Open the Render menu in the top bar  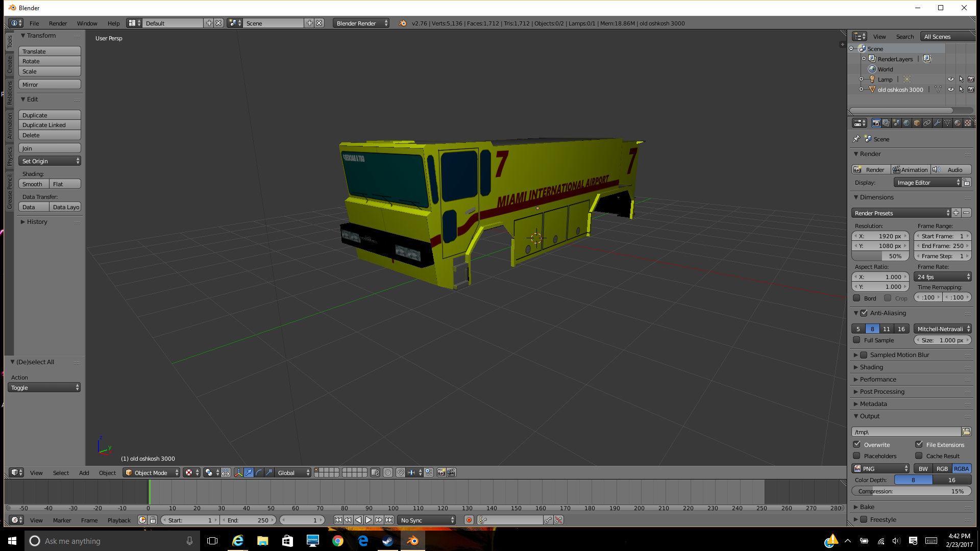point(58,23)
